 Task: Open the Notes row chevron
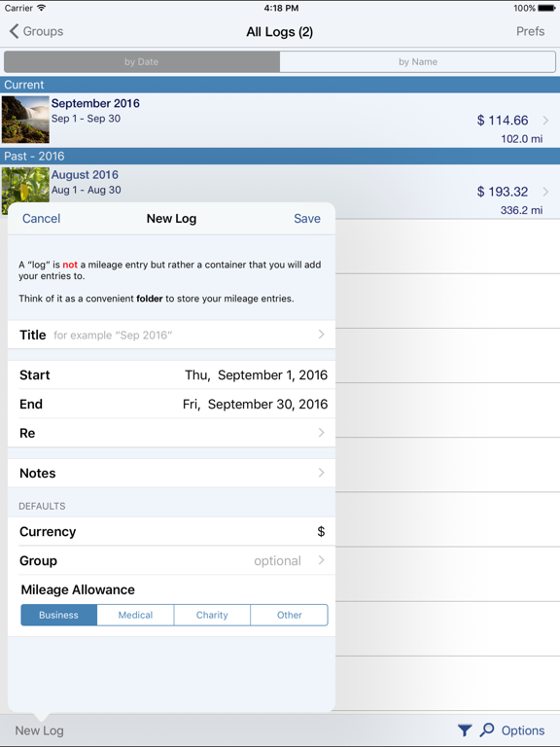pos(322,473)
